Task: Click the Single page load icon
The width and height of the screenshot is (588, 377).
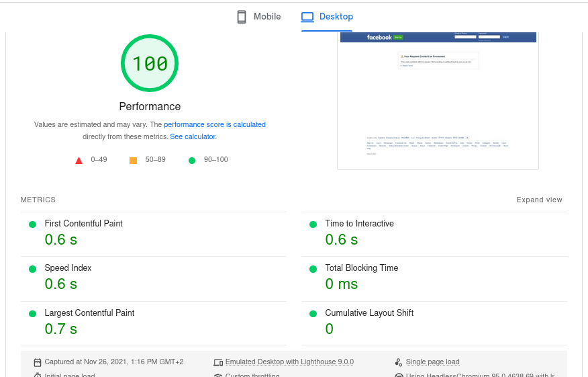Action: coord(399,362)
